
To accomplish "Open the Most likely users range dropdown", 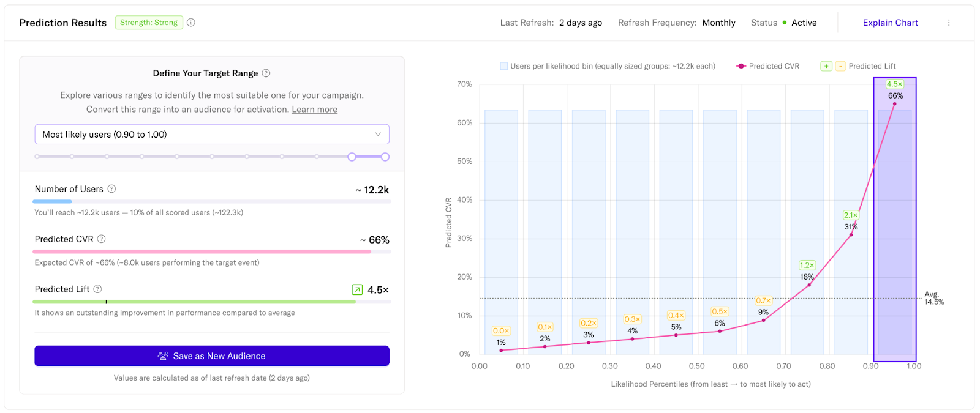I will (211, 135).
